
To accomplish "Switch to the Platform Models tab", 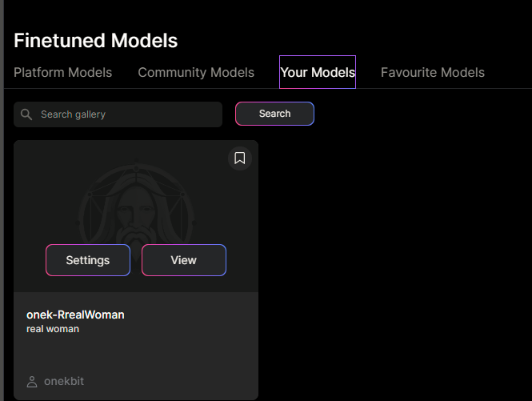I will click(63, 72).
